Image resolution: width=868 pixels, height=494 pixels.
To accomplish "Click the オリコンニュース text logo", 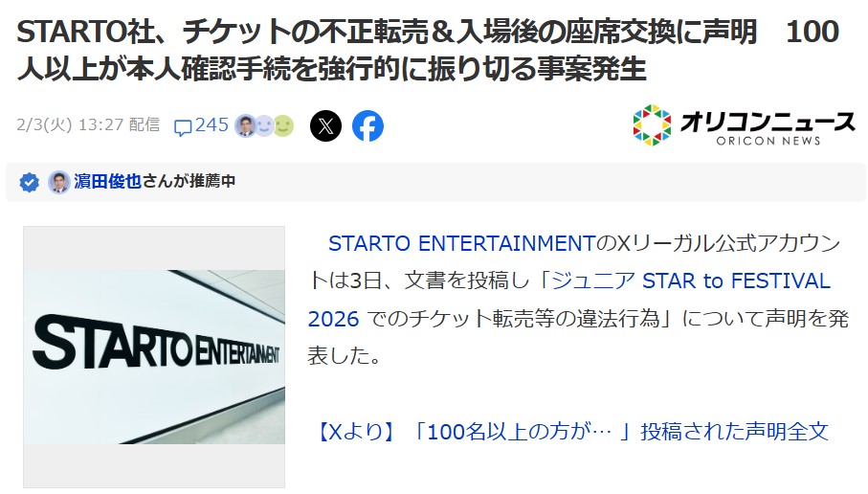I will coord(768,126).
